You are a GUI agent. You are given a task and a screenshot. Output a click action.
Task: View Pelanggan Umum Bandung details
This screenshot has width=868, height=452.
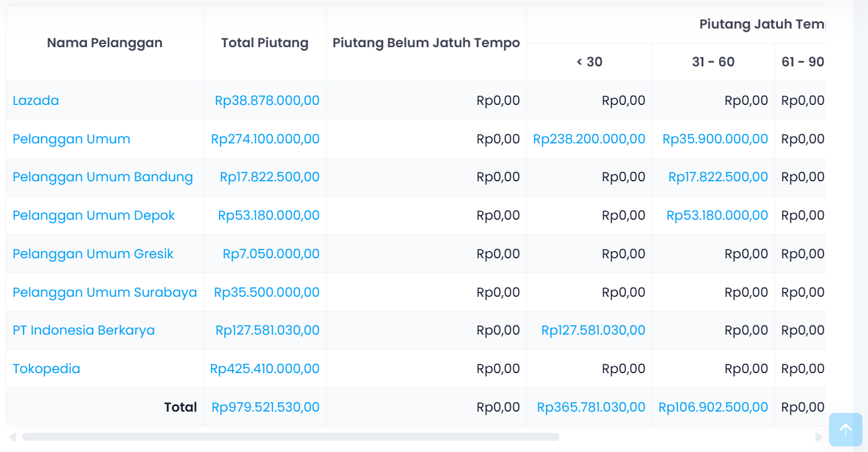pos(103,176)
